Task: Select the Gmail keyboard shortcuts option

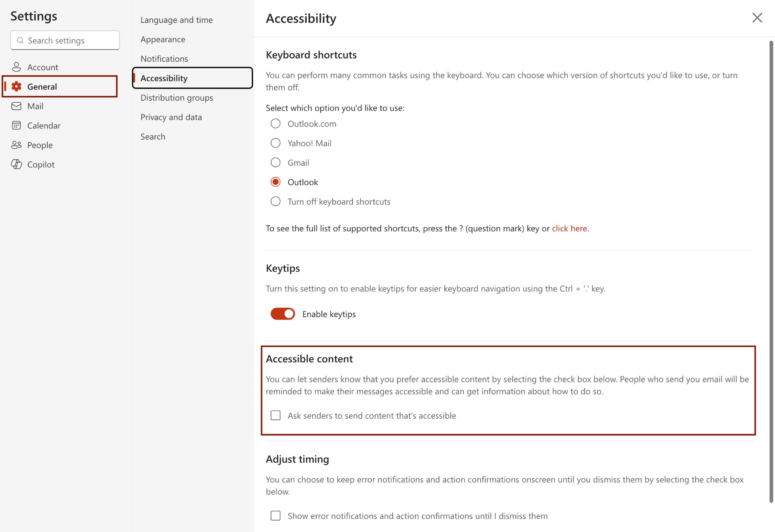Action: (276, 162)
